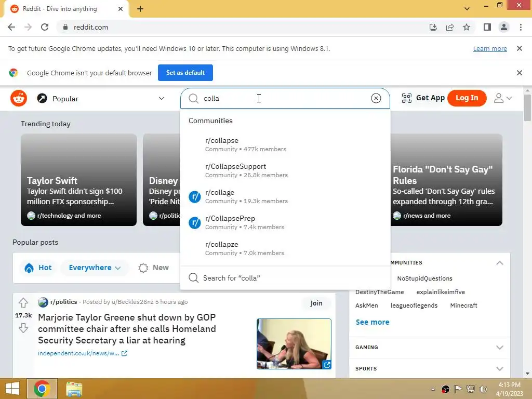Expand the GAMING section
The height and width of the screenshot is (399, 532).
coord(430,348)
